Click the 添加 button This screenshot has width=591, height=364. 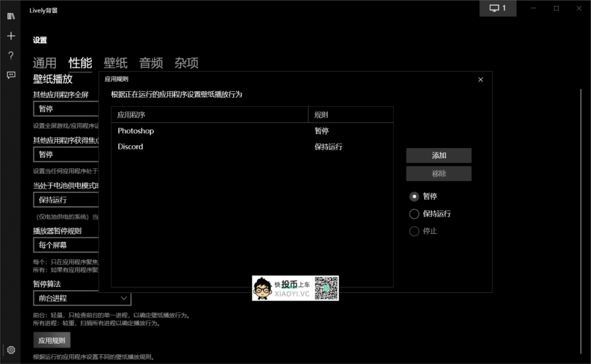(439, 155)
